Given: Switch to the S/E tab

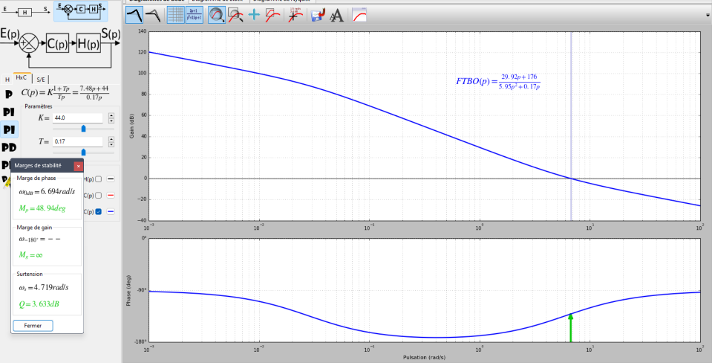Looking at the screenshot, I should [41, 79].
